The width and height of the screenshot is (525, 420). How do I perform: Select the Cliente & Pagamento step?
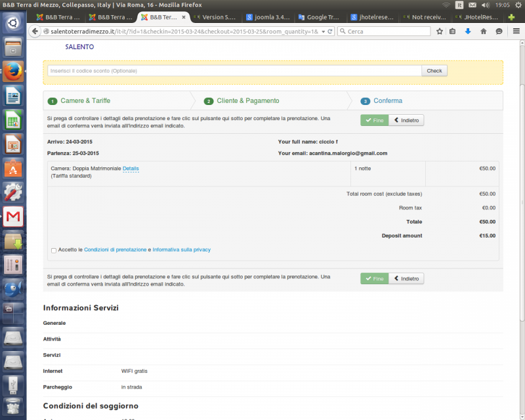[x=247, y=101]
